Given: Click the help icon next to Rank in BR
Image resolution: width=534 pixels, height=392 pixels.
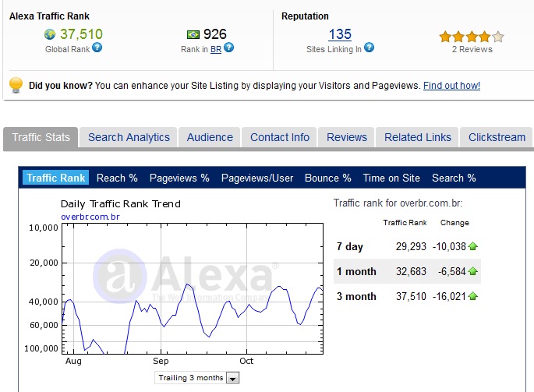Looking at the screenshot, I should (228, 48).
